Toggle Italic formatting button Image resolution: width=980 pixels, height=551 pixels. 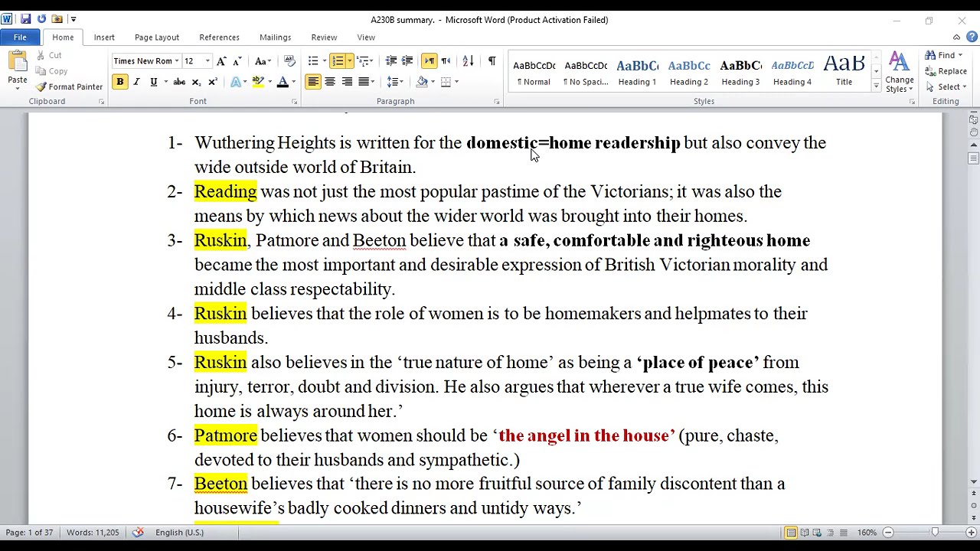tap(136, 82)
